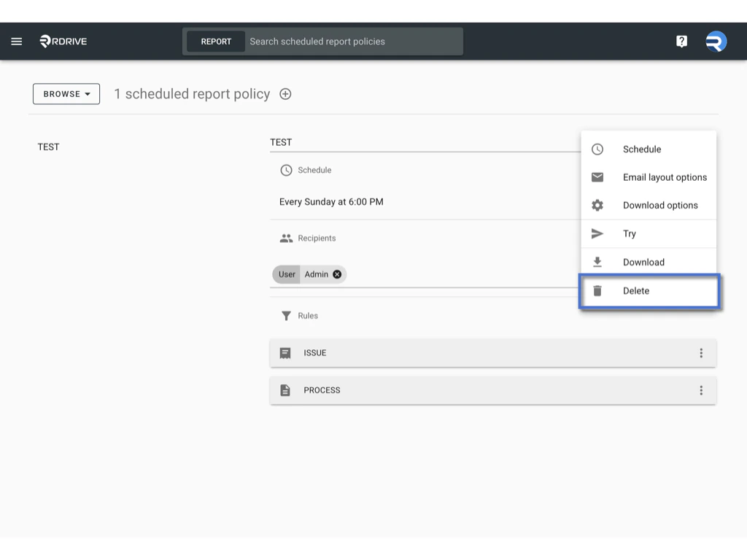Image resolution: width=747 pixels, height=560 pixels.
Task: Open the kebab menu next to PROCESS
Action: click(701, 390)
